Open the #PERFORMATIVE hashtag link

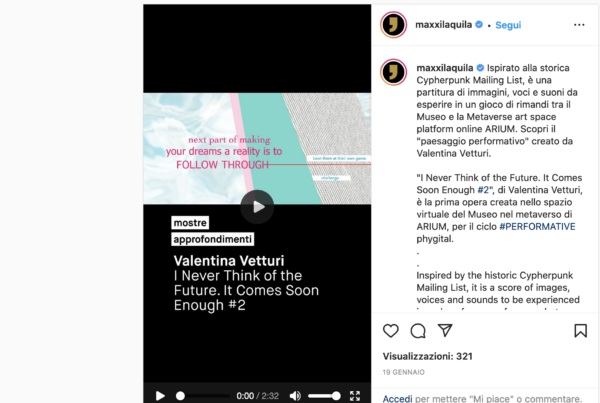tap(537, 227)
